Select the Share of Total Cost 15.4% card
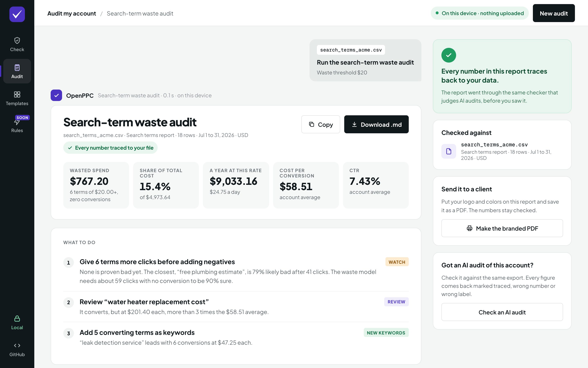588x368 pixels. click(166, 185)
